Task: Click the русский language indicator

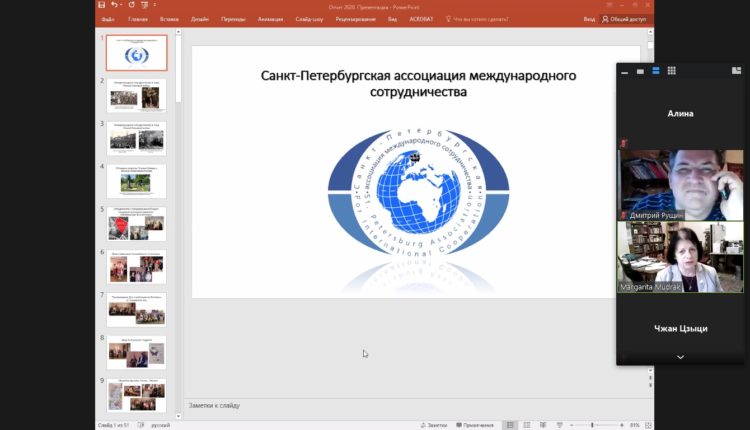Action: pyautogui.click(x=161, y=425)
